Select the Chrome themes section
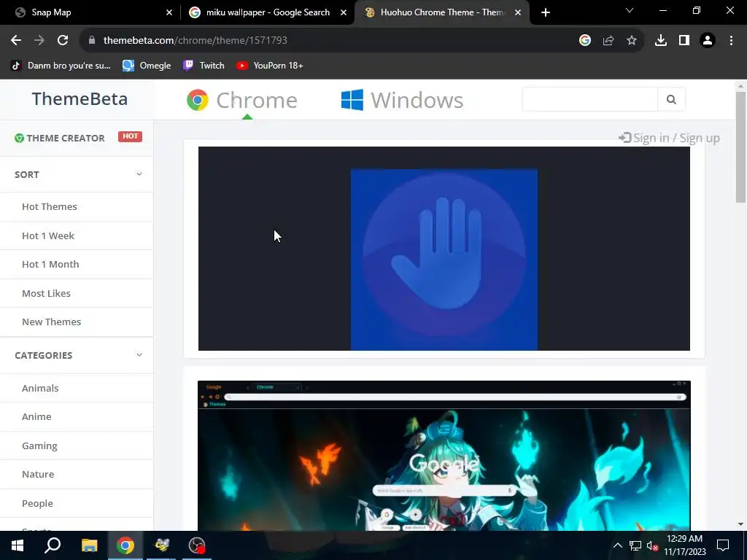Image resolution: width=747 pixels, height=560 pixels. pos(242,100)
